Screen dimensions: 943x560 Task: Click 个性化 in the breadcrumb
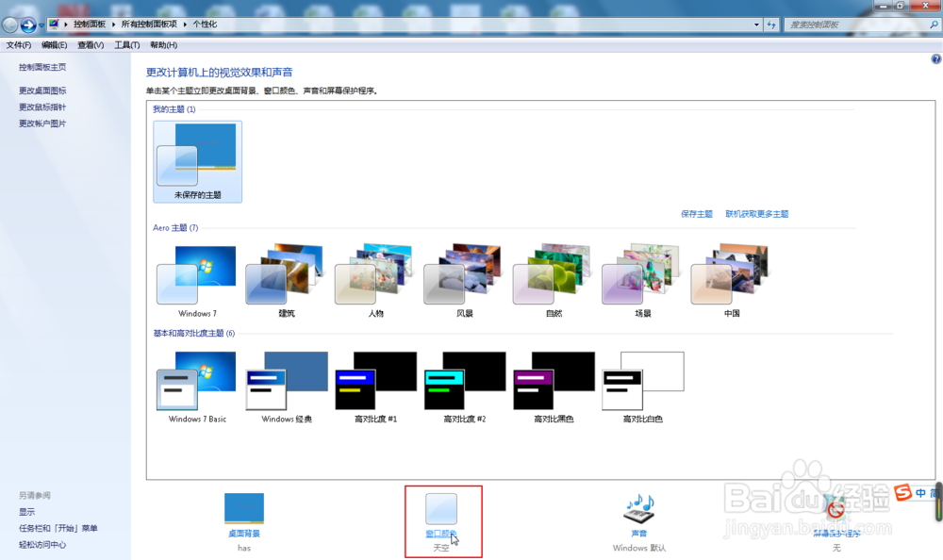pos(205,25)
